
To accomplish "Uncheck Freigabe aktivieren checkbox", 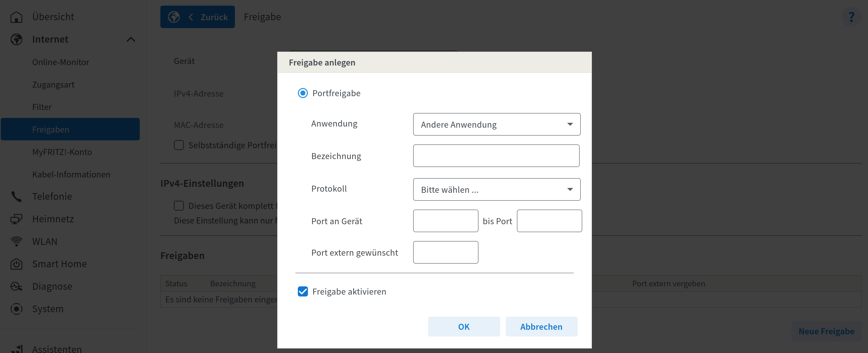I will tap(303, 292).
